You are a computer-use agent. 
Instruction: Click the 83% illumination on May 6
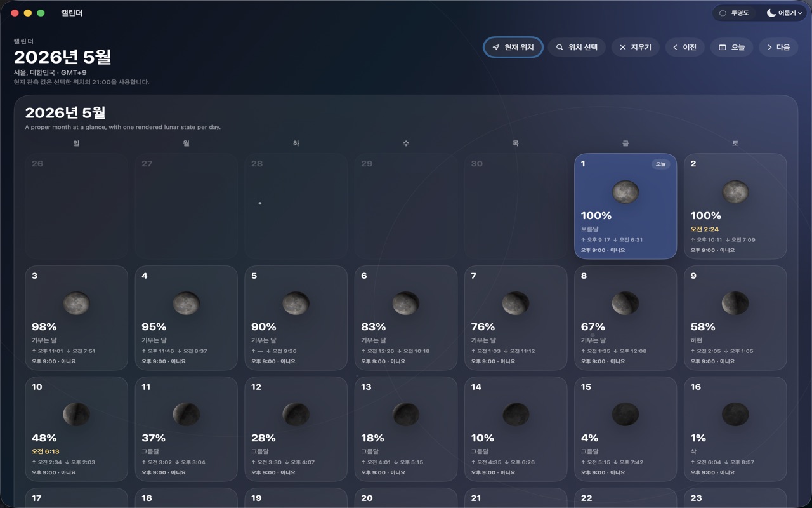pos(374,327)
